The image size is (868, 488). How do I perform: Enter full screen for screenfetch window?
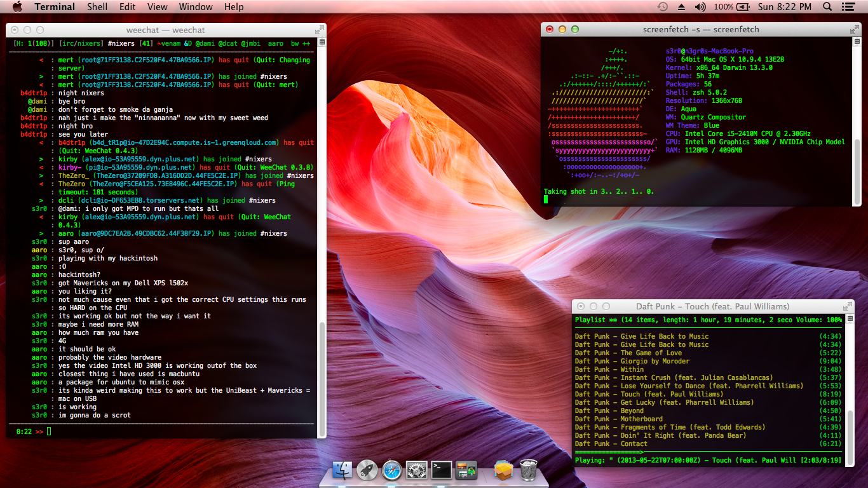(x=855, y=29)
